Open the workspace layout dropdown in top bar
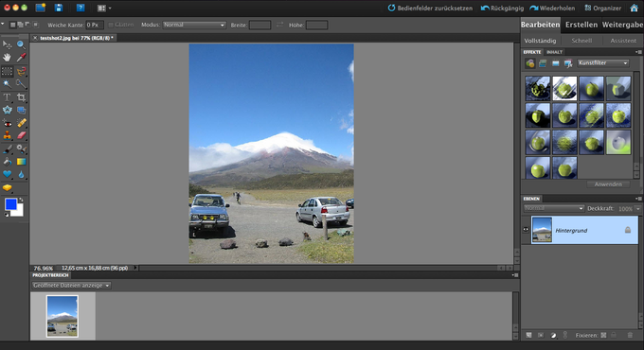The width and height of the screenshot is (644, 350). coord(103,8)
